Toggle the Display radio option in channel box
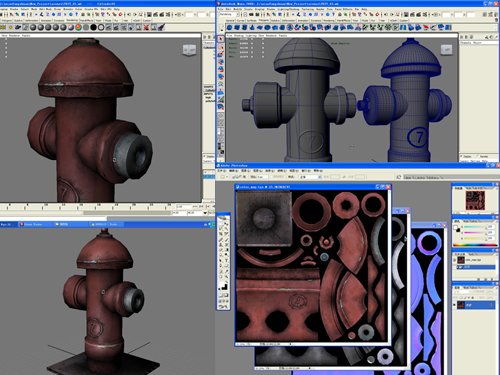Screen dimensions: 500x375 (x=462, y=156)
